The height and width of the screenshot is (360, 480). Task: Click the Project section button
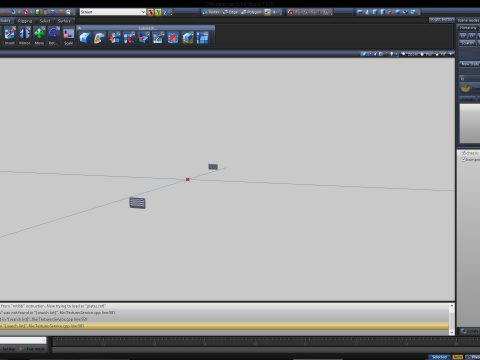[x=441, y=20]
